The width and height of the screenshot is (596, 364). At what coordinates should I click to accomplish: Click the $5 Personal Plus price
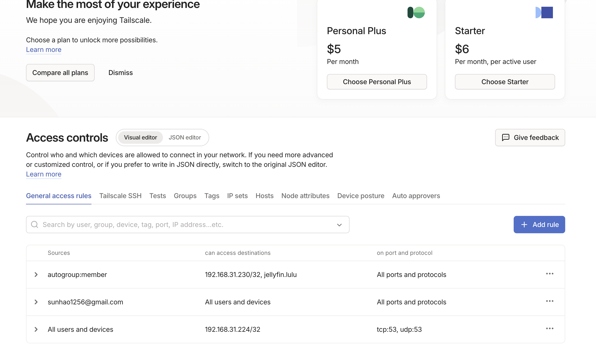pyautogui.click(x=334, y=49)
